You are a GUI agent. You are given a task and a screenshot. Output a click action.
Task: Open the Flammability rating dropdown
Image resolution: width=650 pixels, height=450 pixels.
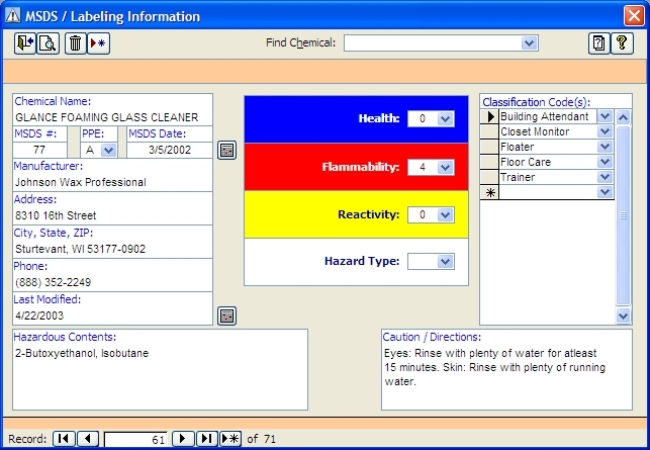(x=445, y=167)
